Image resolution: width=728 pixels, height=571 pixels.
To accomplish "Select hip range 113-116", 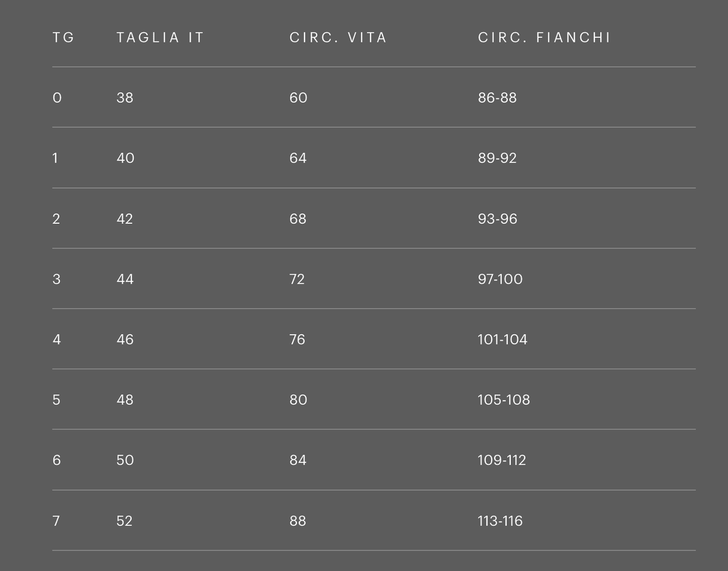I will point(500,521).
